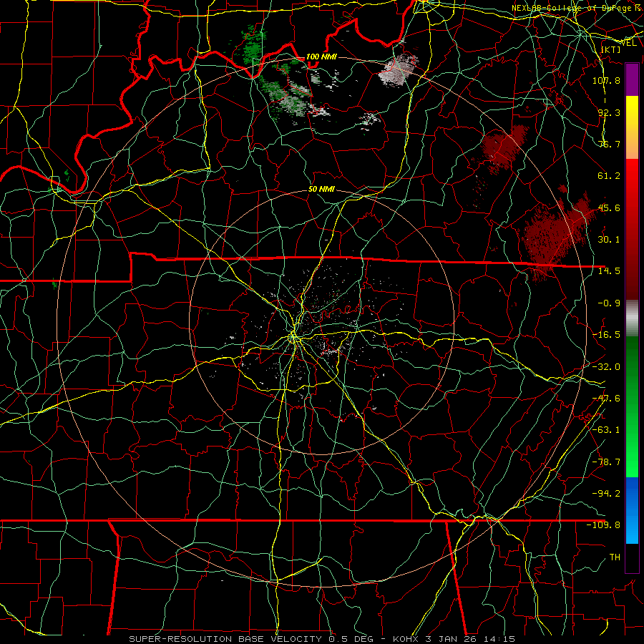Click the 50 NMI range ring label
The width and height of the screenshot is (644, 644).
[x=321, y=189]
